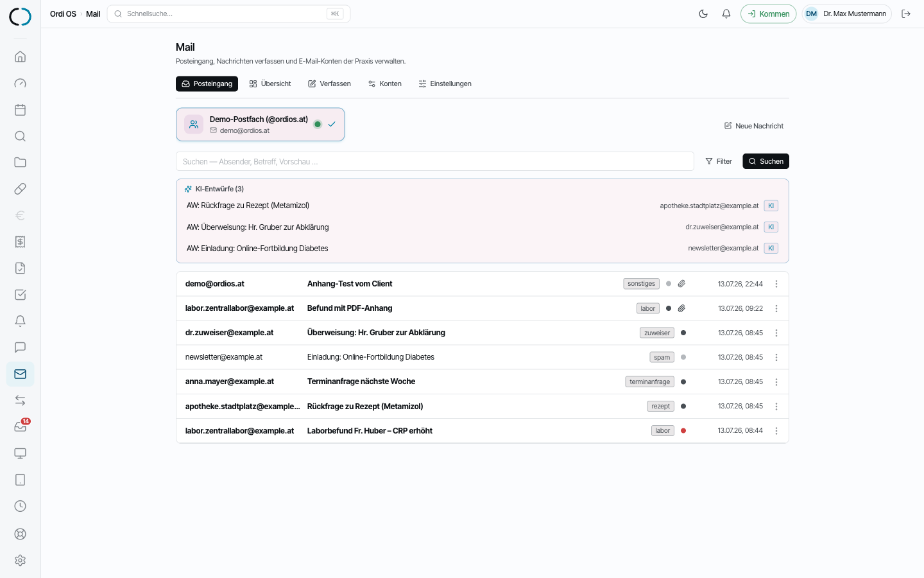Click the logout icon at top right

[906, 13]
